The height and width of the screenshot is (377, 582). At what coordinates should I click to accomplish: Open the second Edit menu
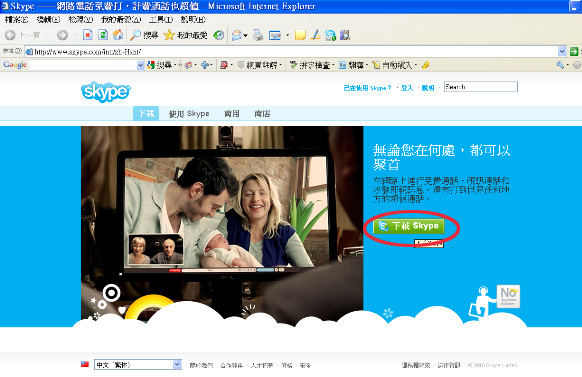[48, 19]
